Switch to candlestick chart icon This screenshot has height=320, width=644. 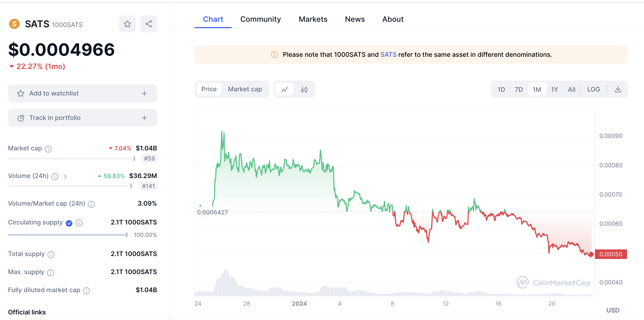tap(304, 89)
